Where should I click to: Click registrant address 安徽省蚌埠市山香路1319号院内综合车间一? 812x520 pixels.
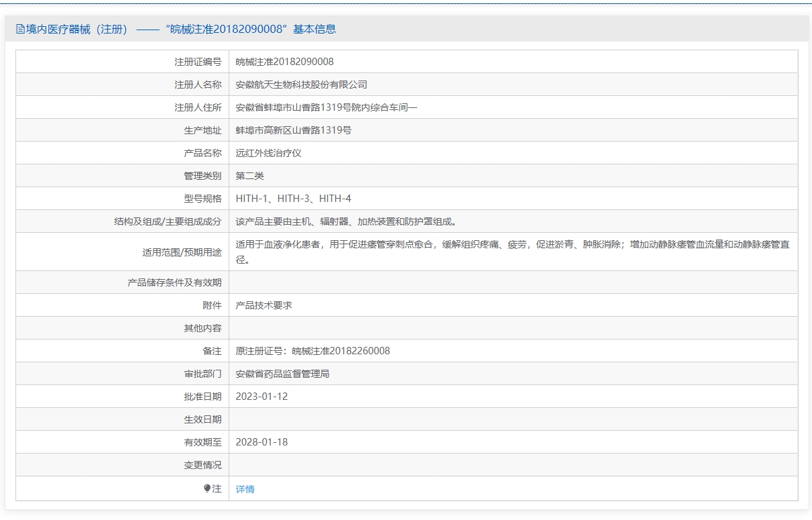327,107
